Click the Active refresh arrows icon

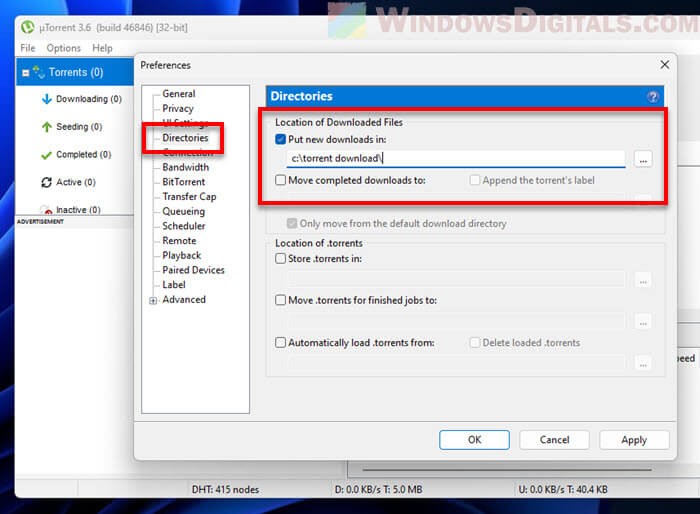(46, 182)
